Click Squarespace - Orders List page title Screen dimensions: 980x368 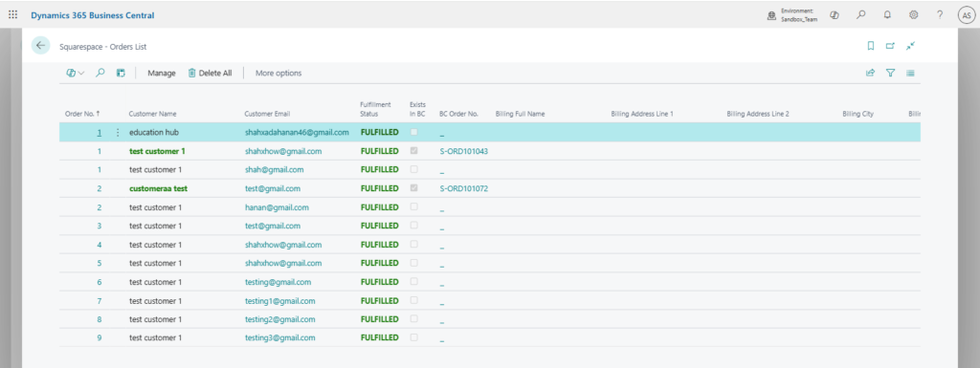(103, 46)
